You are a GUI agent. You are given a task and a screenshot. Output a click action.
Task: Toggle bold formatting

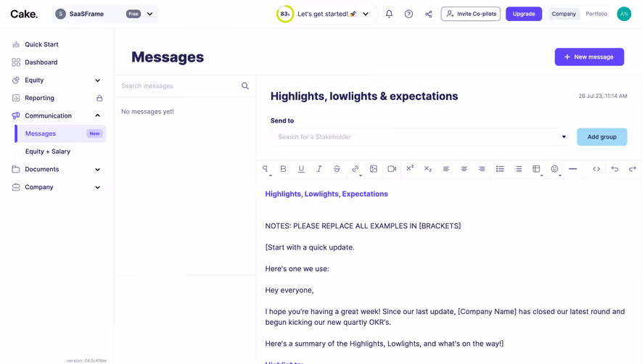pyautogui.click(x=283, y=169)
